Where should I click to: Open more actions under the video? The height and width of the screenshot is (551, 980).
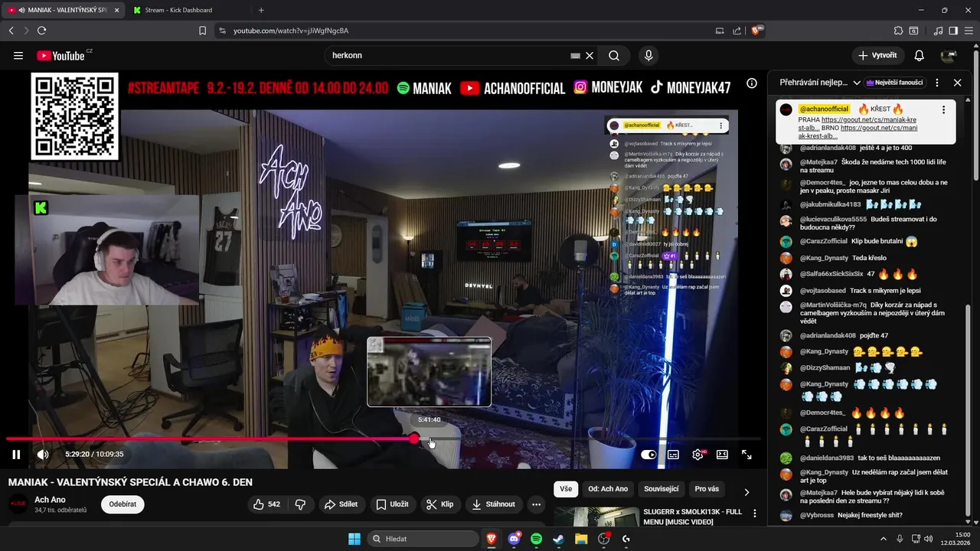[536, 504]
